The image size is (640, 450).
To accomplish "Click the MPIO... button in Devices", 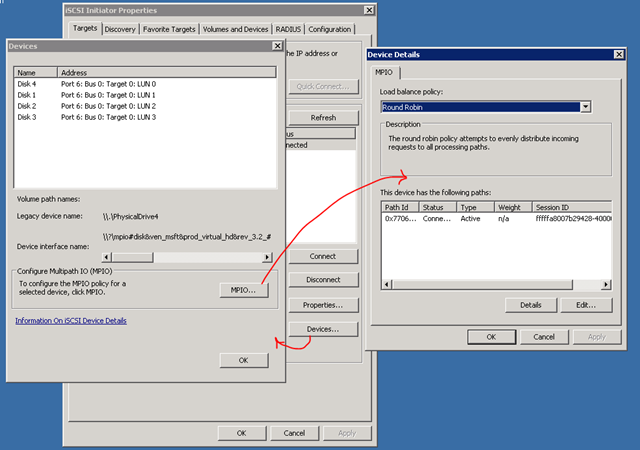I will coord(244,290).
